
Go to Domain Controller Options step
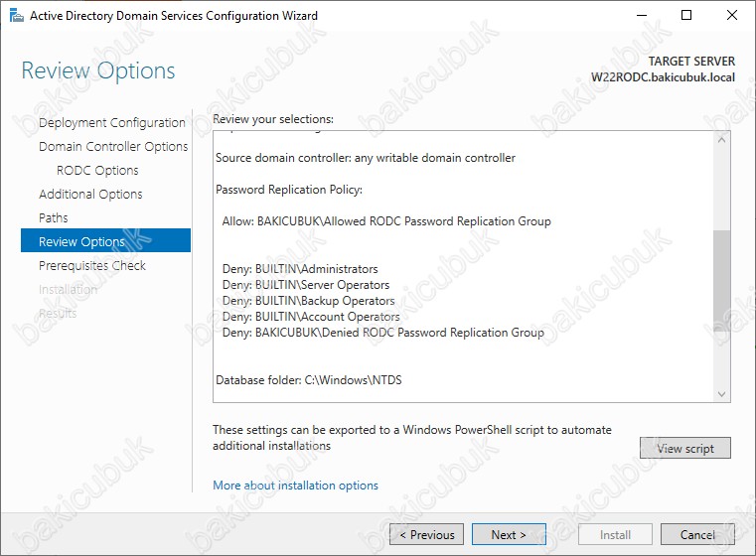point(112,147)
